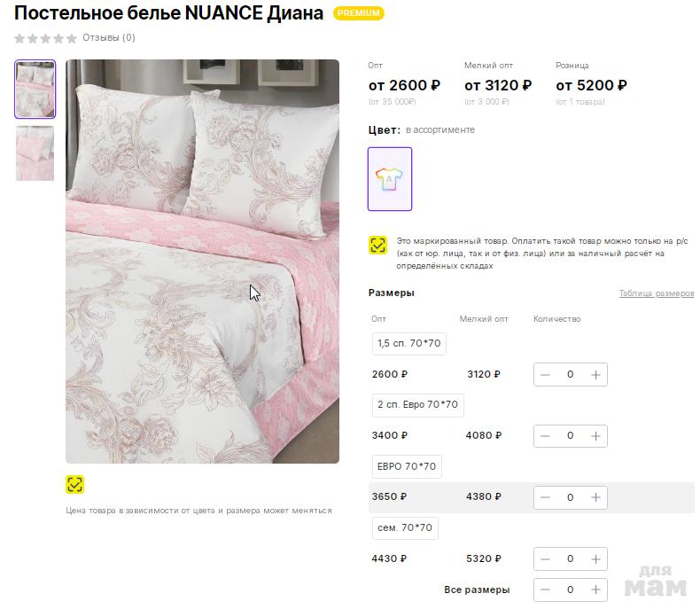
Task: Click the marked-goods icon below product photo
Action: [75, 484]
